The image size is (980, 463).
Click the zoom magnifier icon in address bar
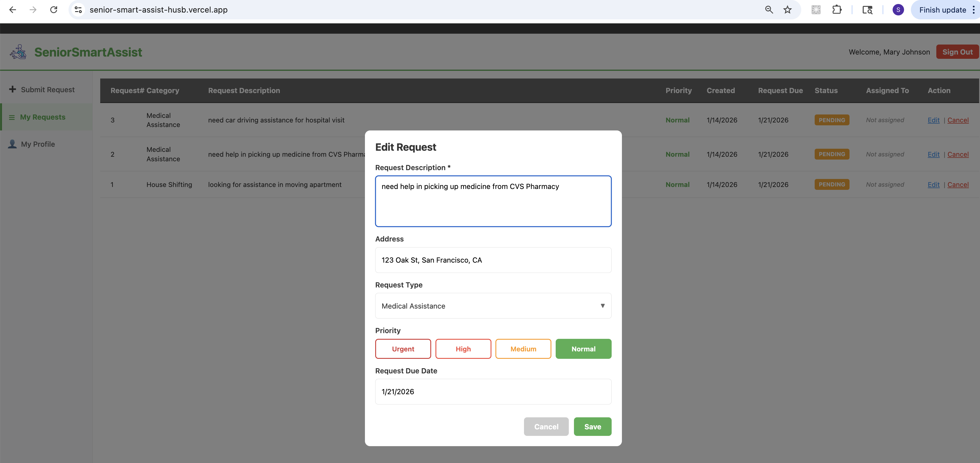[769, 10]
